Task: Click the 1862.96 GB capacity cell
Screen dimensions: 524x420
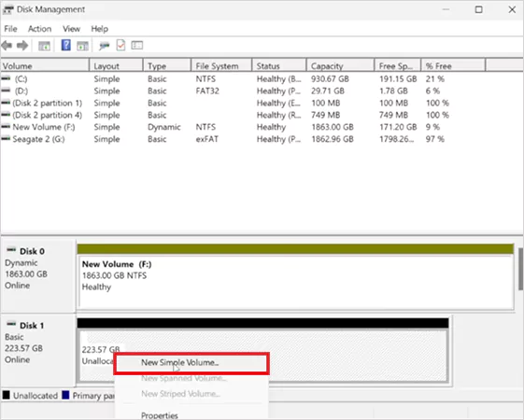Action: click(333, 139)
